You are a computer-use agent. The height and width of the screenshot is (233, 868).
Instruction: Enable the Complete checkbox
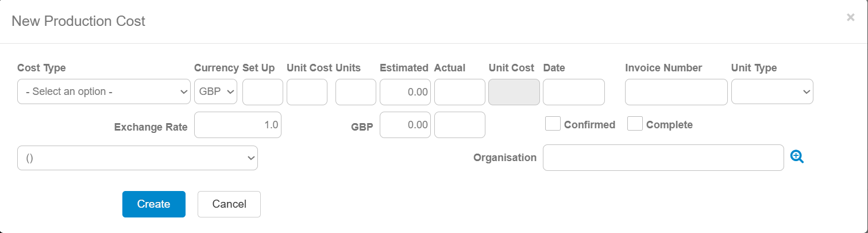[635, 124]
